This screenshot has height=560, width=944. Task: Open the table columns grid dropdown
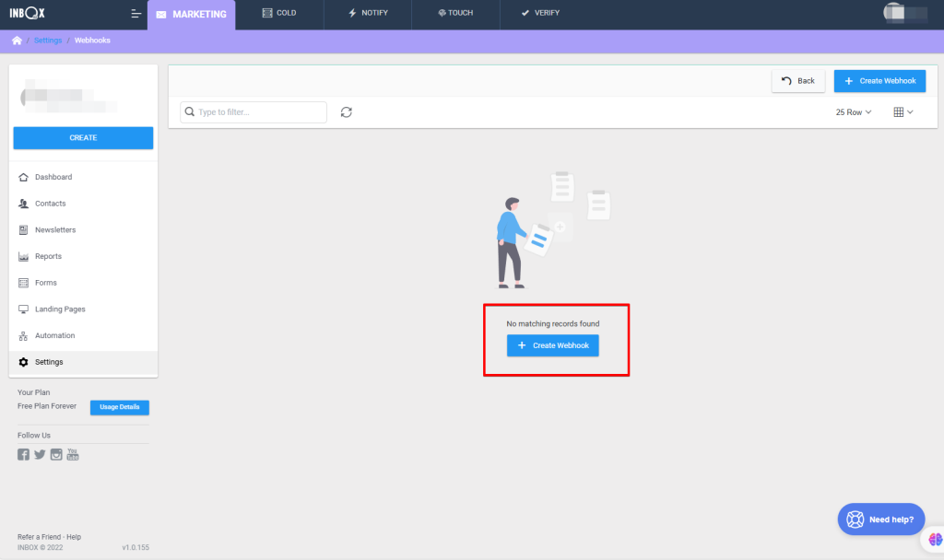903,112
